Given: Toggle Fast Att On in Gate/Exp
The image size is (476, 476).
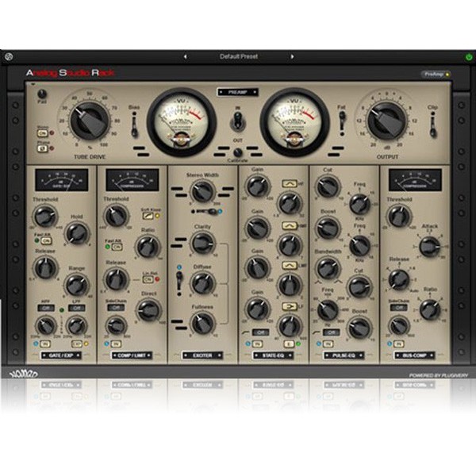Looking at the screenshot, I should click(x=46, y=240).
